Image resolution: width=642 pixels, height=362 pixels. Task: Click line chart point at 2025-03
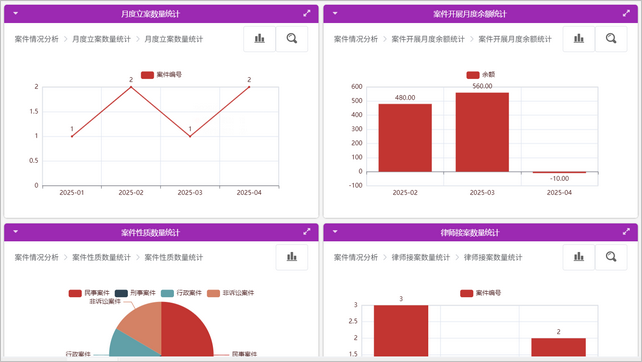coord(190,136)
